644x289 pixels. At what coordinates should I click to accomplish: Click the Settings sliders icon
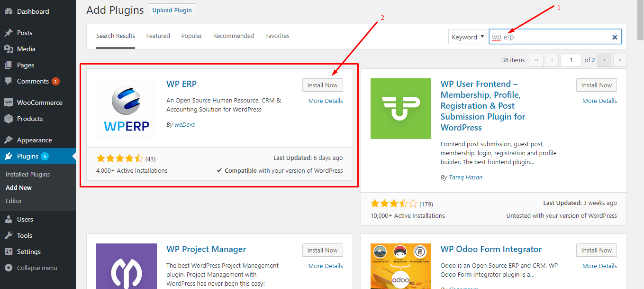(9, 252)
